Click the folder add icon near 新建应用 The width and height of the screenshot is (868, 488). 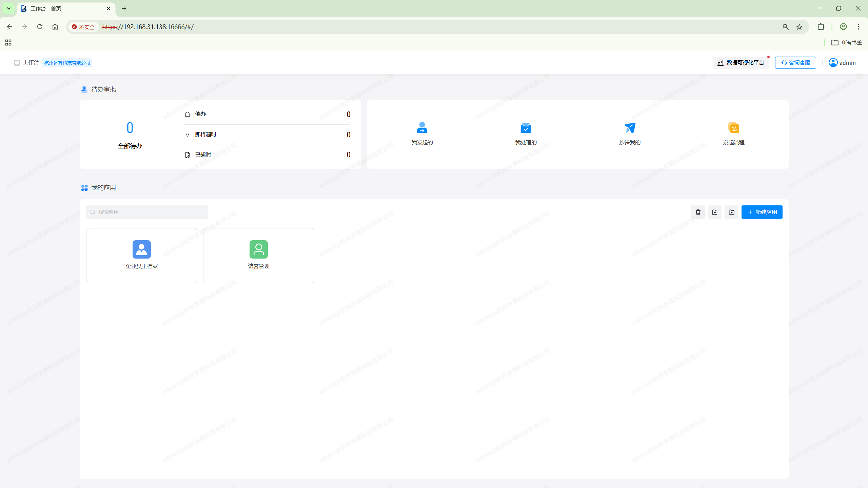(x=731, y=212)
